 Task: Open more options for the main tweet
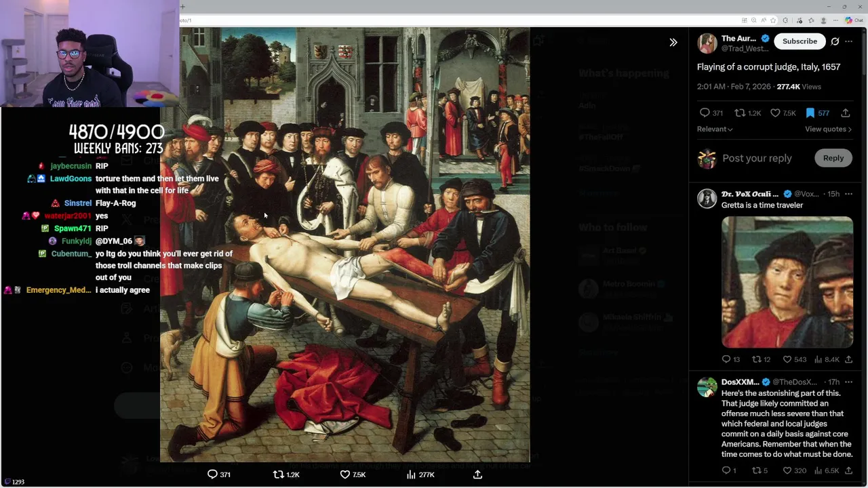coord(848,41)
